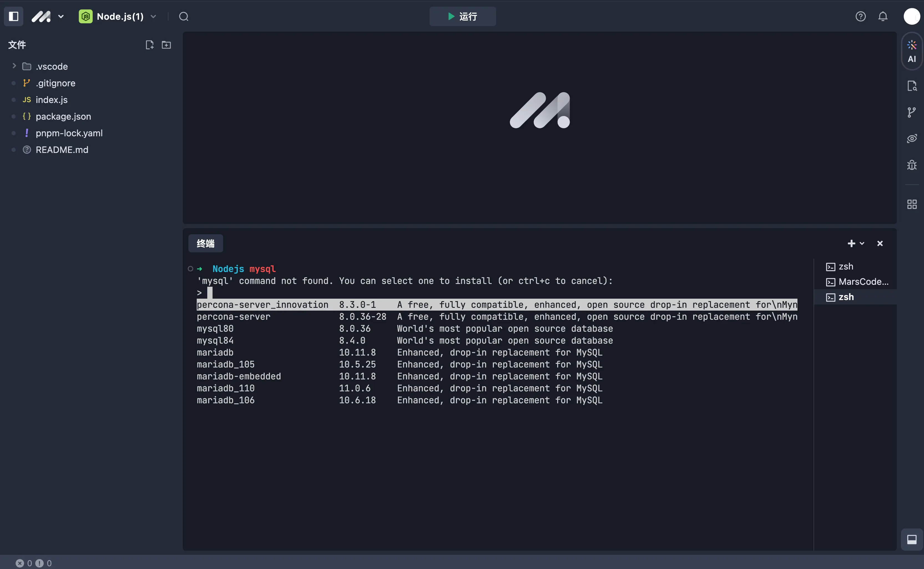Viewport: 924px width, 569px height.
Task: Open the search magnifier icon
Action: pyautogui.click(x=184, y=17)
